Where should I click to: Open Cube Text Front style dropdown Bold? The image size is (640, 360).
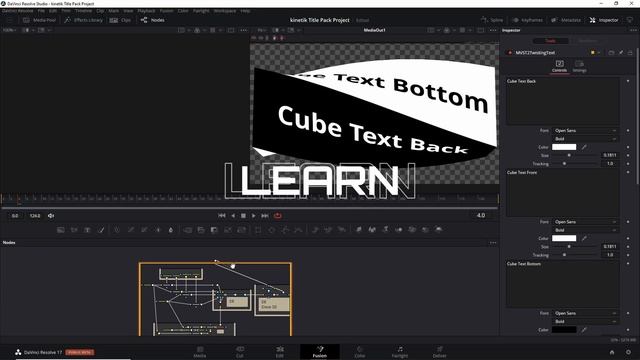tap(585, 230)
